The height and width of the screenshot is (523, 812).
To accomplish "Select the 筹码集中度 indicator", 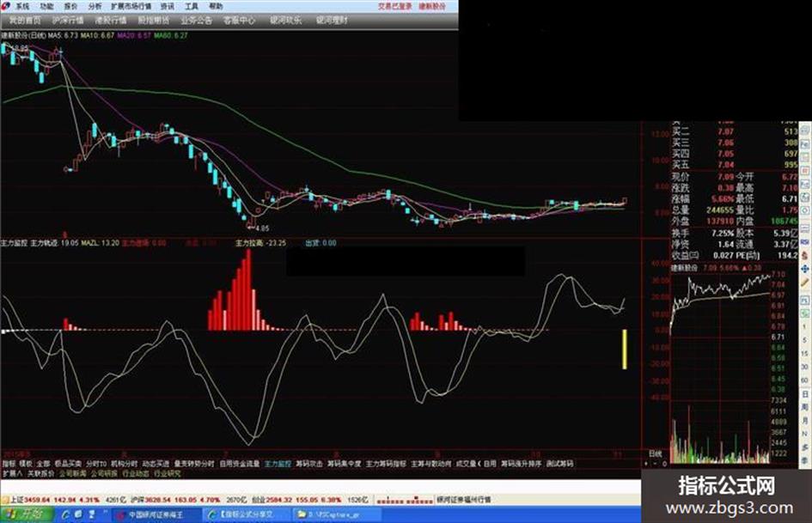I will point(345,464).
